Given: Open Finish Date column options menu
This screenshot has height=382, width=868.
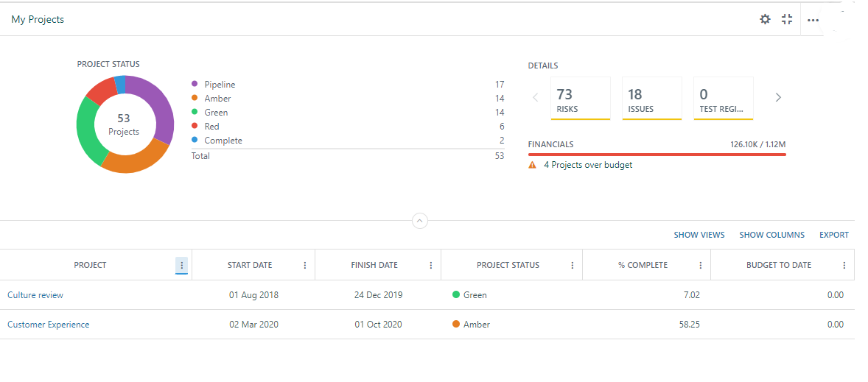Looking at the screenshot, I should click(430, 266).
